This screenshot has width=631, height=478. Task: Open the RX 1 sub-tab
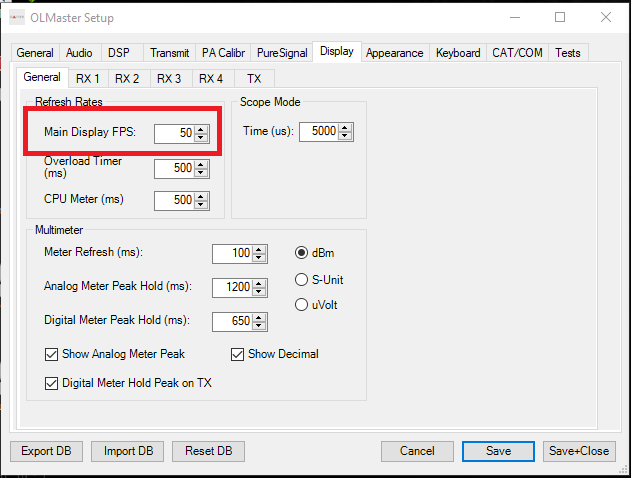[x=88, y=78]
